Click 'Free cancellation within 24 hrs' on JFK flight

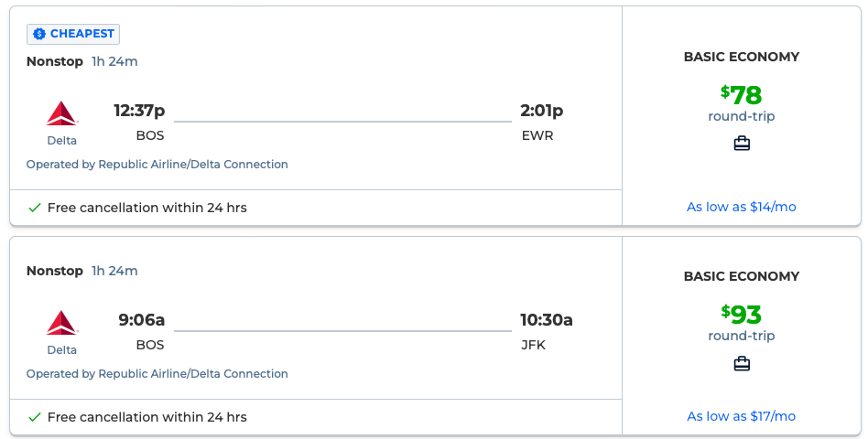pos(146,417)
